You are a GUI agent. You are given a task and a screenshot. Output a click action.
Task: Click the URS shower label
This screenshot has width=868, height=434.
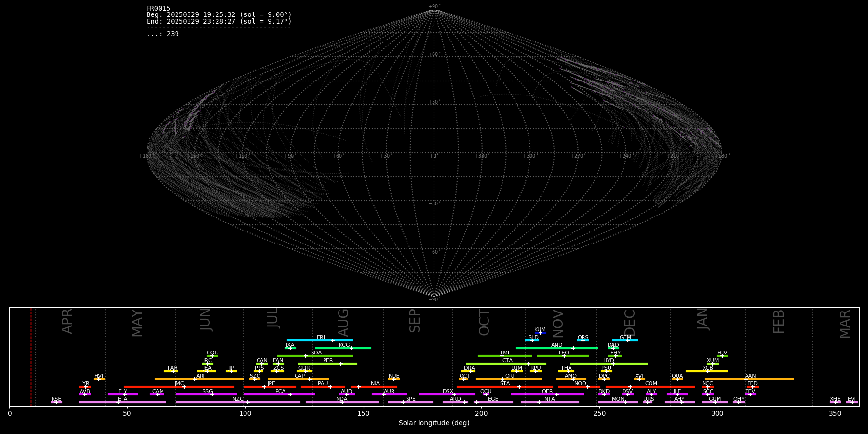[x=649, y=399]
